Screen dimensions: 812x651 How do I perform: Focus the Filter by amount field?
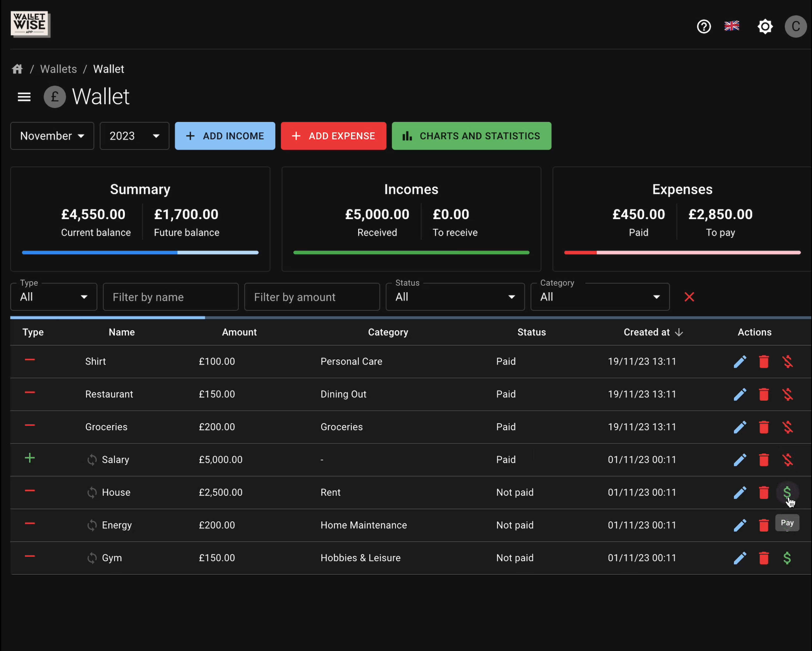click(x=312, y=297)
